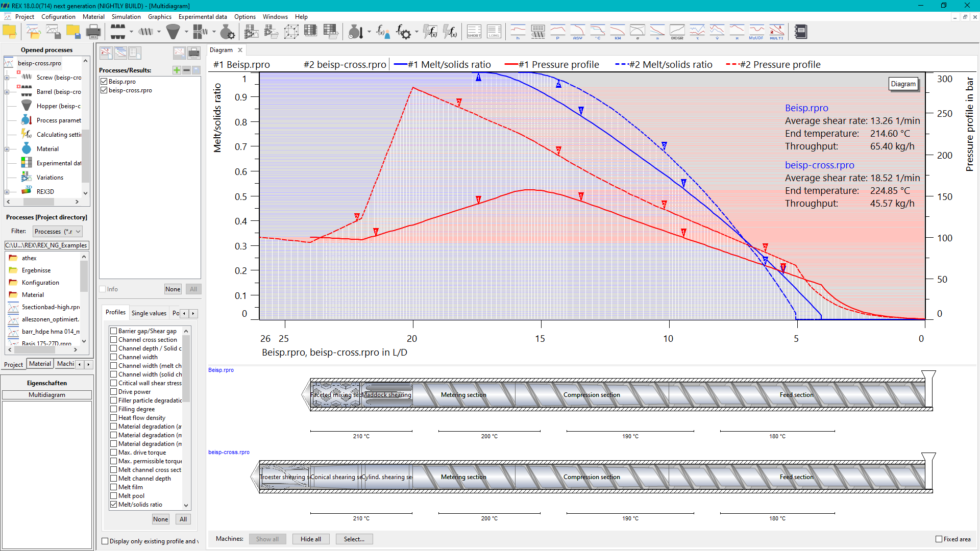The image size is (980, 551).
Task: Uncheck the Beisp.rpro process checkbox
Action: point(104,82)
